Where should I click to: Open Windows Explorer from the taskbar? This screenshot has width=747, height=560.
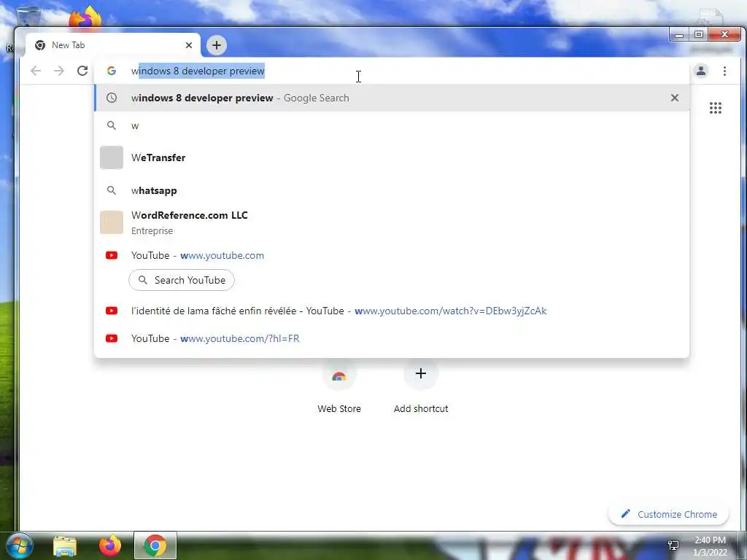click(x=65, y=546)
